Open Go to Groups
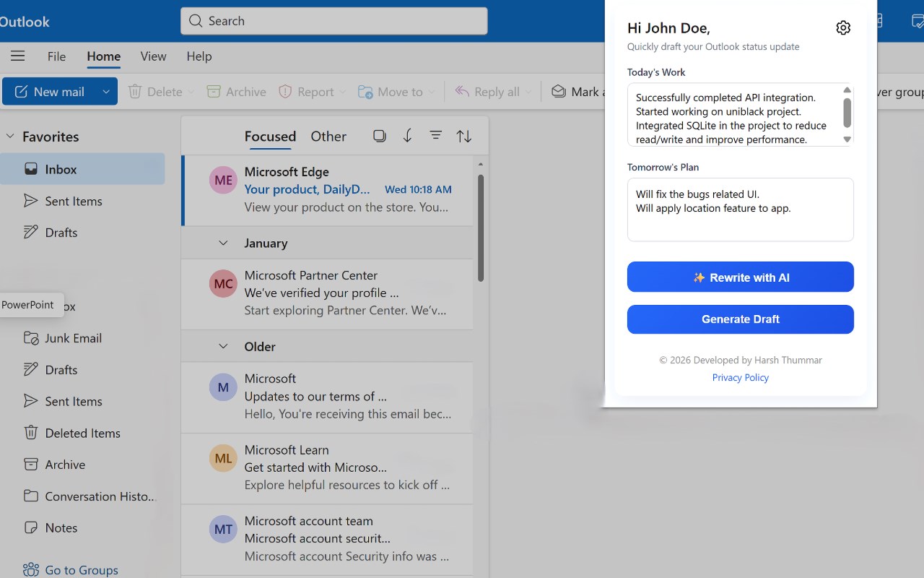Screen dimensions: 924x578 click(x=71, y=570)
